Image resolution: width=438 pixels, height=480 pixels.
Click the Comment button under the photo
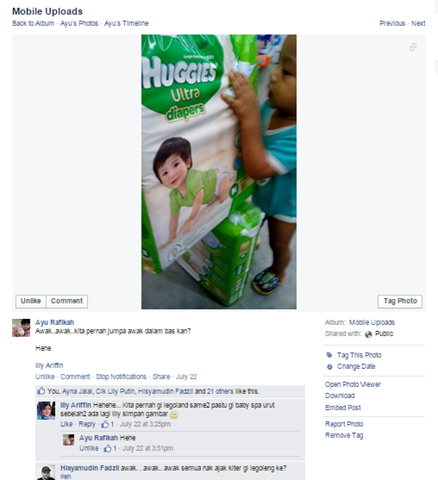[x=67, y=301]
